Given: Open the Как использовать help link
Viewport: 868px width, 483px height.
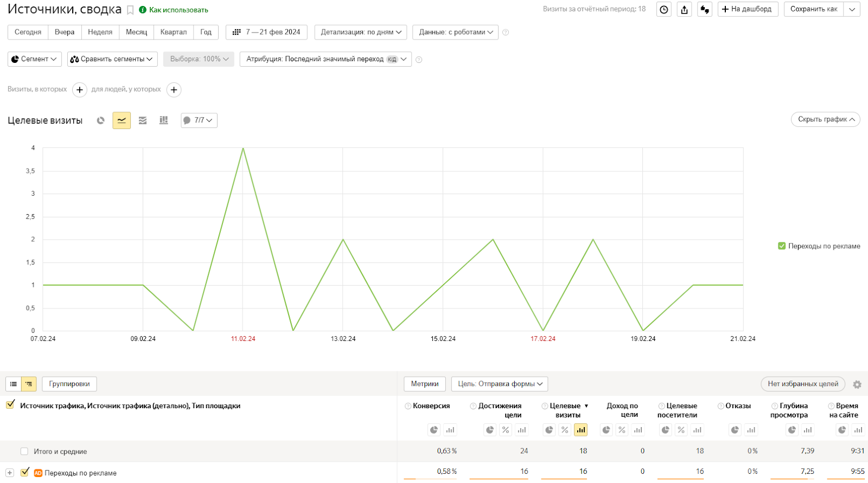Looking at the screenshot, I should (178, 10).
